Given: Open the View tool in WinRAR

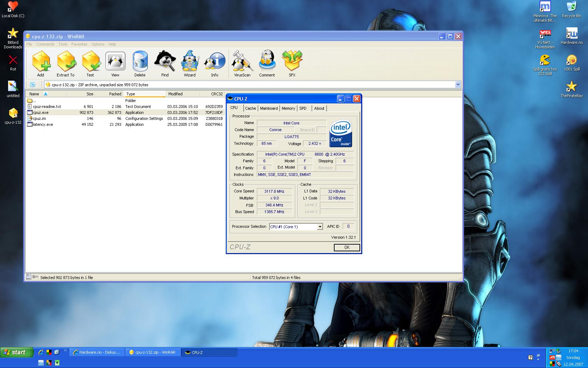Looking at the screenshot, I should coord(115,64).
